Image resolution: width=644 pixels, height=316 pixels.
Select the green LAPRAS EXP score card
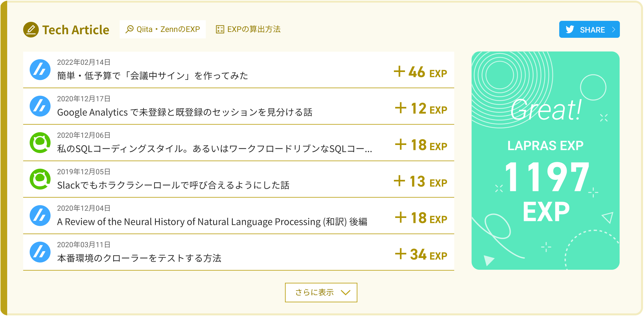point(545,160)
